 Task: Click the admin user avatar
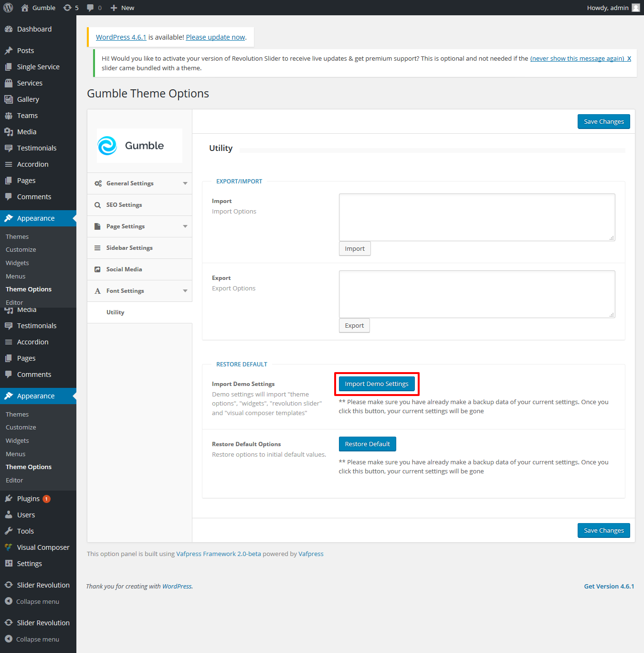(635, 8)
